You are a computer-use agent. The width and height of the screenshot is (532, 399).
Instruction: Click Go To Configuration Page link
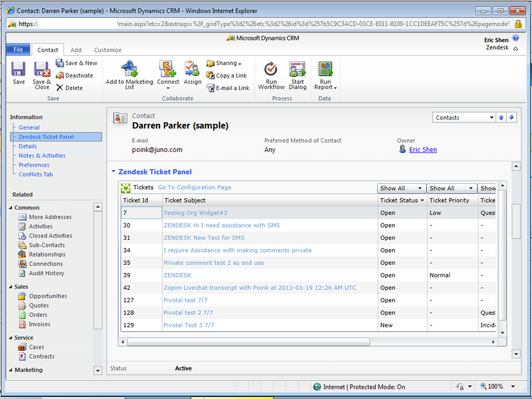click(194, 188)
